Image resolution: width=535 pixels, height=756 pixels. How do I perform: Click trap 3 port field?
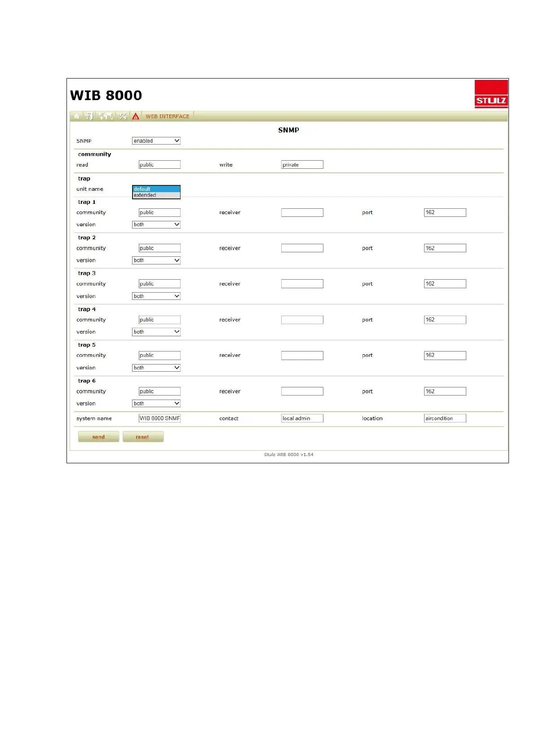pyautogui.click(x=445, y=284)
